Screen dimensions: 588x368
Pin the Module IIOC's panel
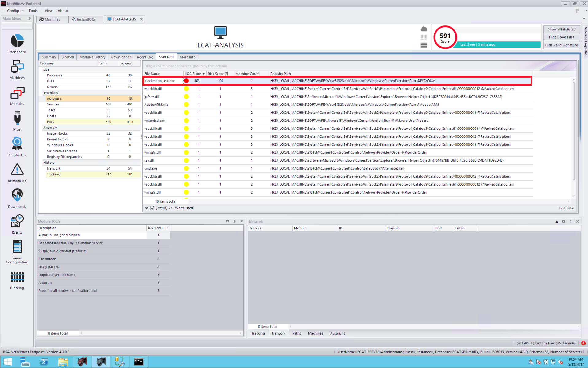coord(235,221)
